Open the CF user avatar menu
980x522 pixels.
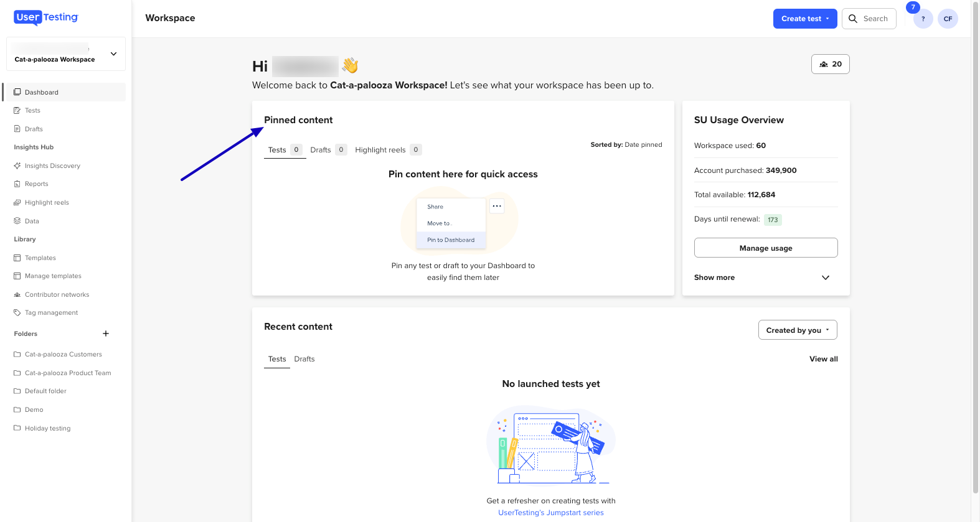point(948,19)
